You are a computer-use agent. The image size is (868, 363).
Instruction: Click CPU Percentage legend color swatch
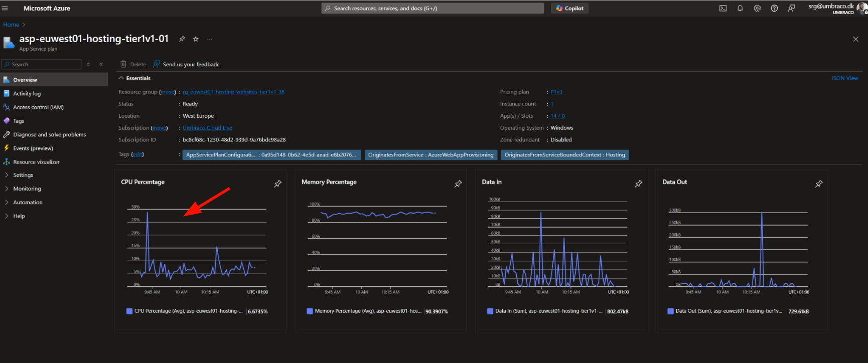129,311
